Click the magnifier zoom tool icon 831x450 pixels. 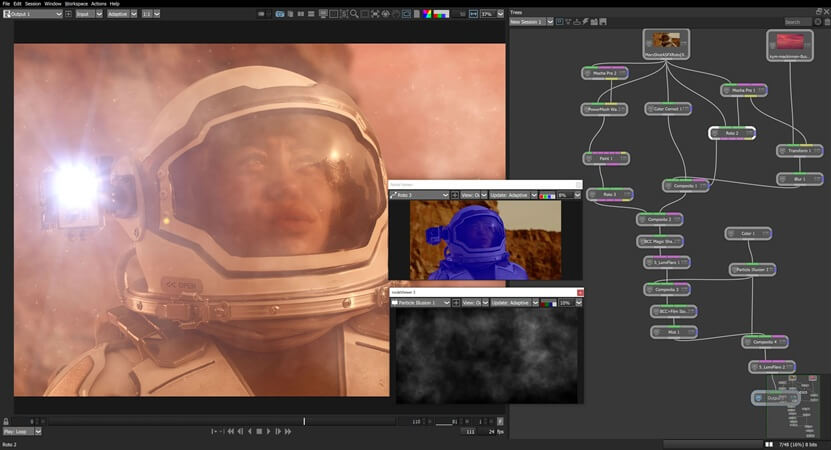[354, 14]
